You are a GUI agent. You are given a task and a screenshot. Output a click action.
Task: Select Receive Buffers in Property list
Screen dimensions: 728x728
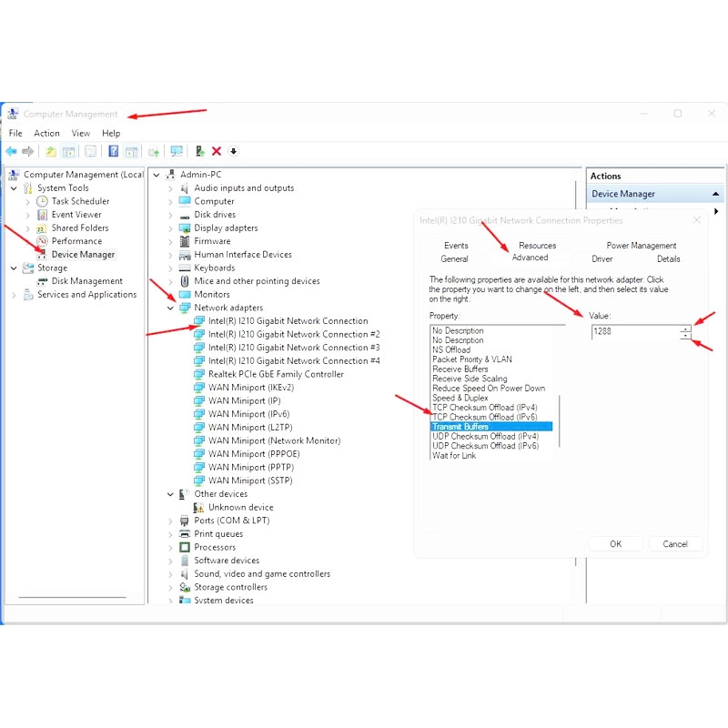click(x=460, y=369)
